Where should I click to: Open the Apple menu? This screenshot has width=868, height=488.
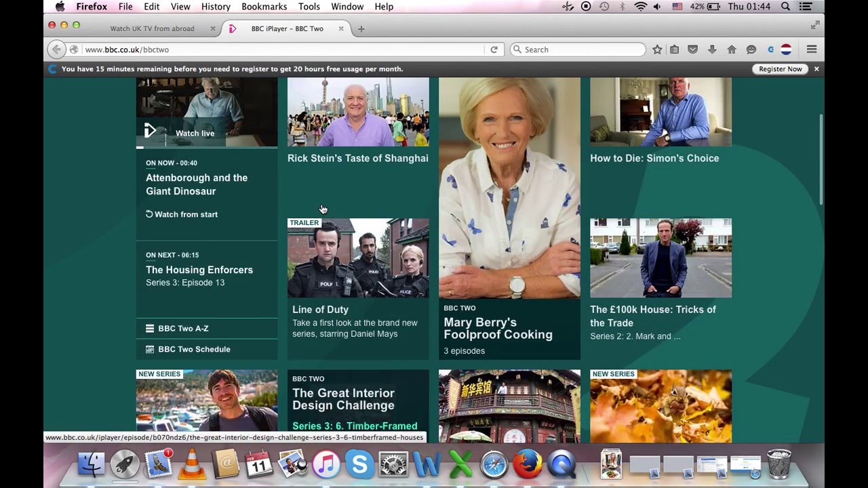(x=60, y=6)
